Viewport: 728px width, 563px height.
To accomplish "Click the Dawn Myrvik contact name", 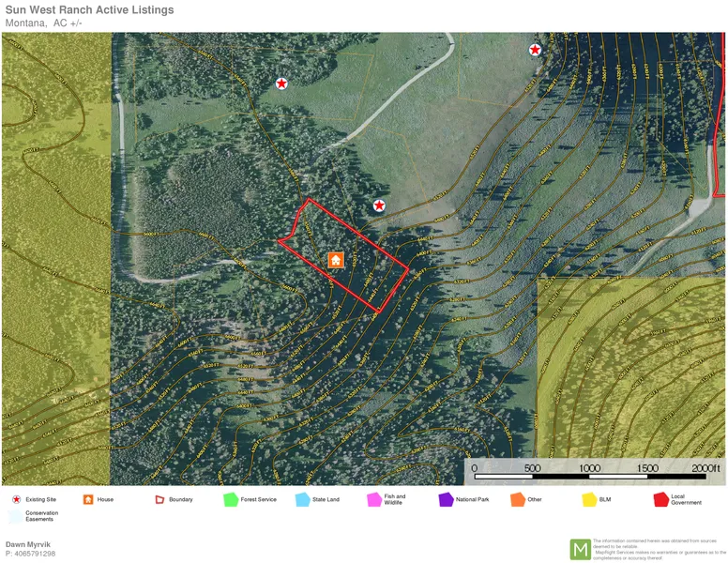I will coord(28,544).
